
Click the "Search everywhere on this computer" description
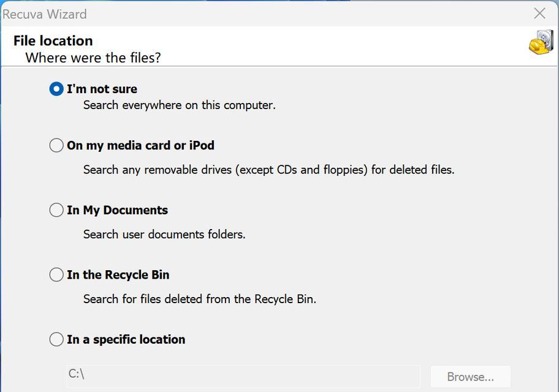click(x=180, y=105)
